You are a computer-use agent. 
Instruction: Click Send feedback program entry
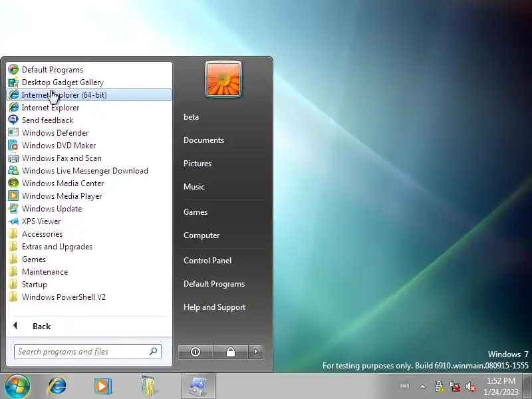pos(89,120)
